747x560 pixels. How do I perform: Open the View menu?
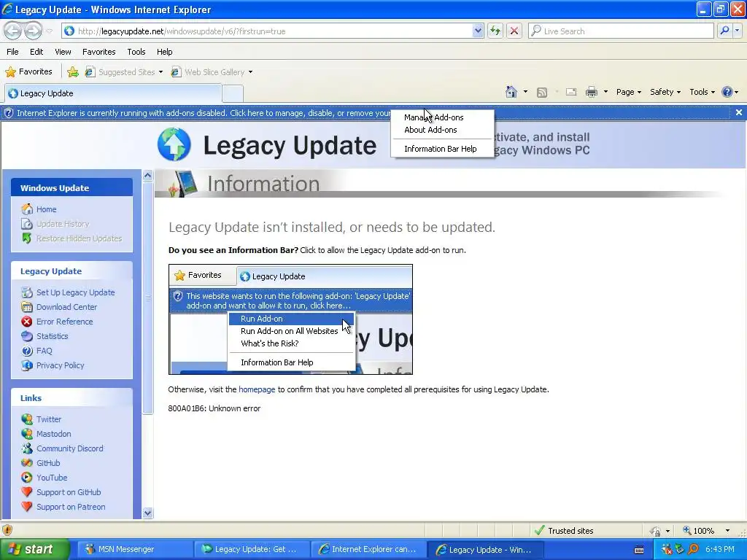pyautogui.click(x=63, y=52)
